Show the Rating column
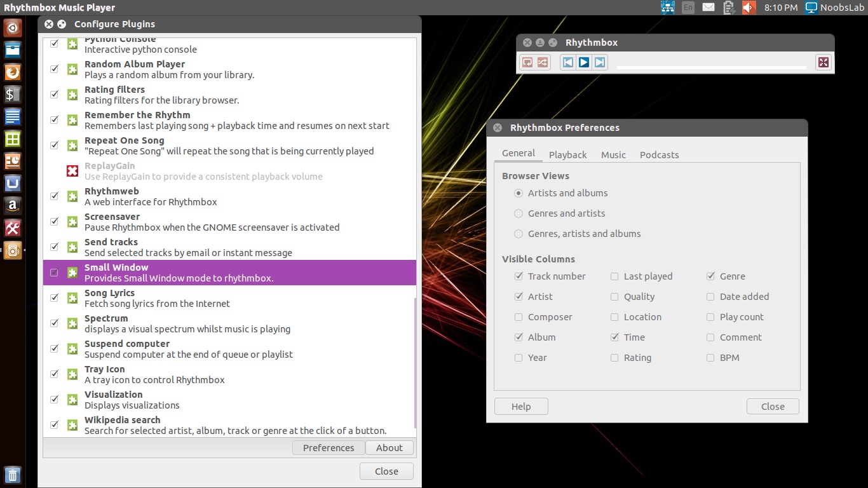This screenshot has height=488, width=868. click(614, 358)
